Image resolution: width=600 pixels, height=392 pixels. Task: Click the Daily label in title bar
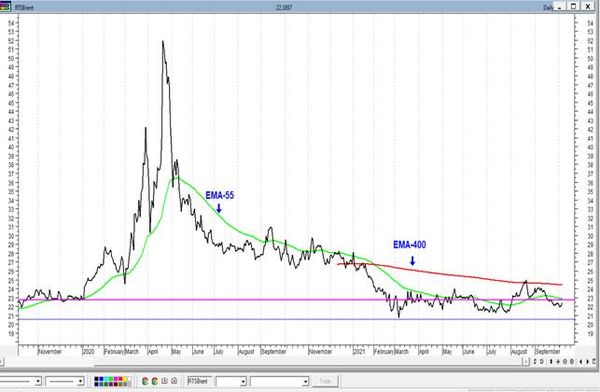point(548,7)
